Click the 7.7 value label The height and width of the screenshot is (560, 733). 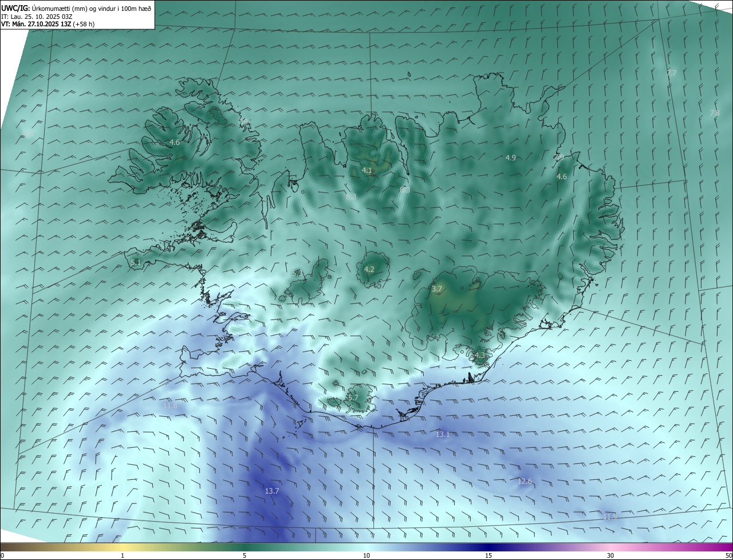pos(672,73)
